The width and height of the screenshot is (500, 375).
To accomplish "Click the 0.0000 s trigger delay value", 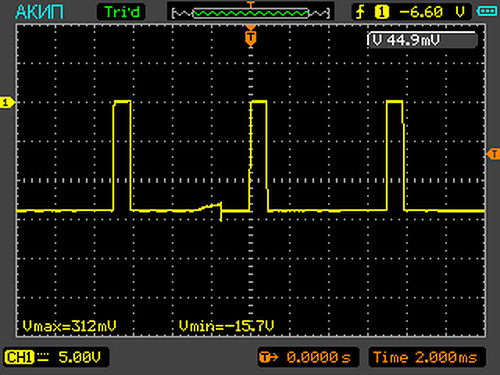I will click(318, 357).
